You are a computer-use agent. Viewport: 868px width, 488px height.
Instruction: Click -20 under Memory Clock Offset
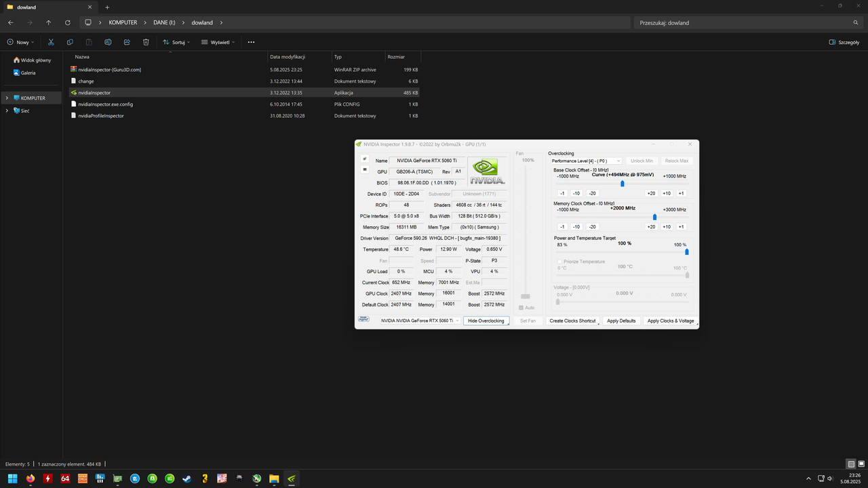click(x=592, y=226)
